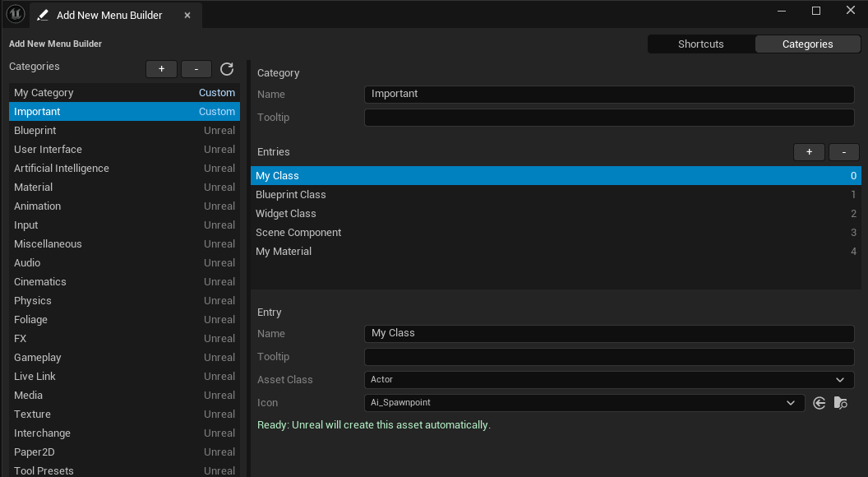Select the FX category
Image resolution: width=868 pixels, height=477 pixels.
tap(125, 339)
